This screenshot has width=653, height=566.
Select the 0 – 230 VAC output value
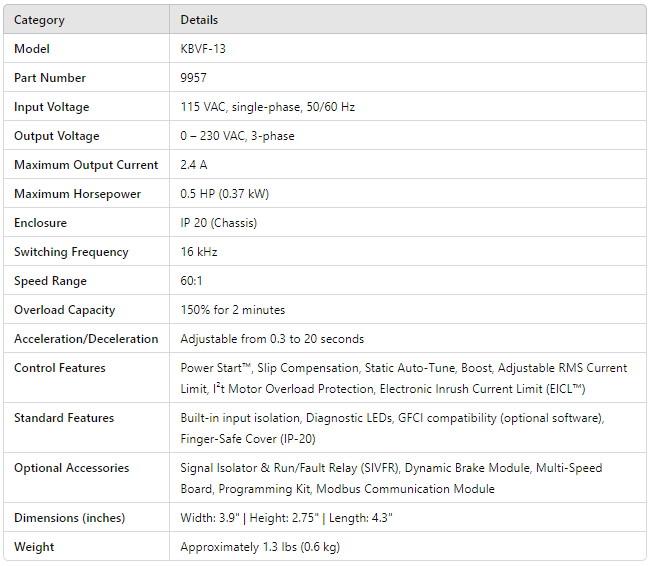coord(237,136)
